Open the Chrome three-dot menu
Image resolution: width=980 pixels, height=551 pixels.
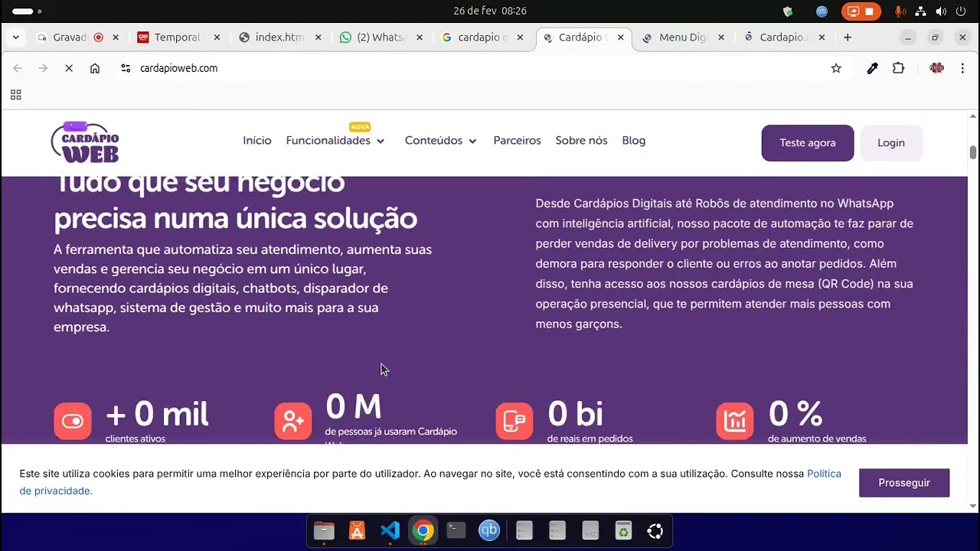point(962,68)
